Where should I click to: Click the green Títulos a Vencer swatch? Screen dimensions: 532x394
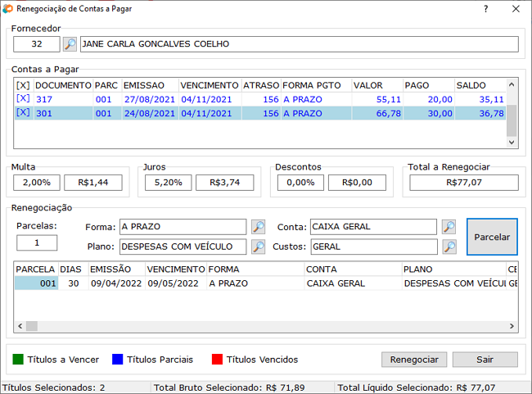click(x=18, y=360)
